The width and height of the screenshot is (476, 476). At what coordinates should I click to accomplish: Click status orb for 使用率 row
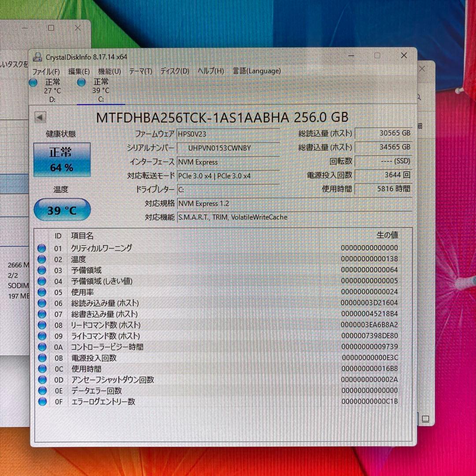(x=42, y=292)
